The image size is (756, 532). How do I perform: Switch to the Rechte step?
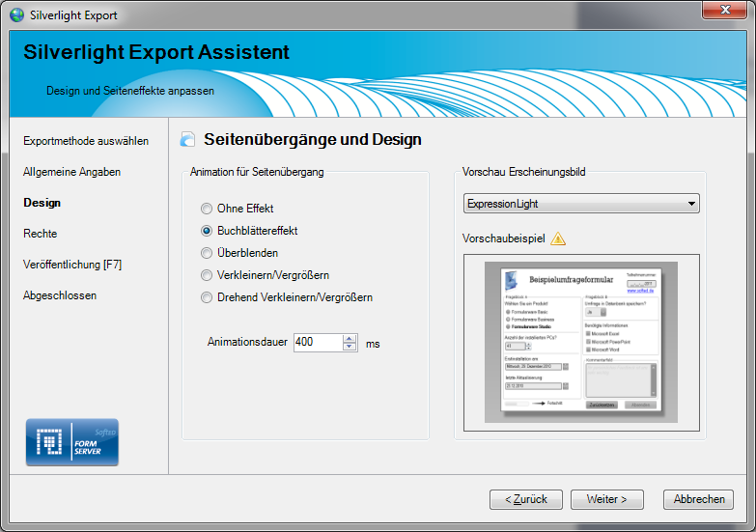coord(40,234)
